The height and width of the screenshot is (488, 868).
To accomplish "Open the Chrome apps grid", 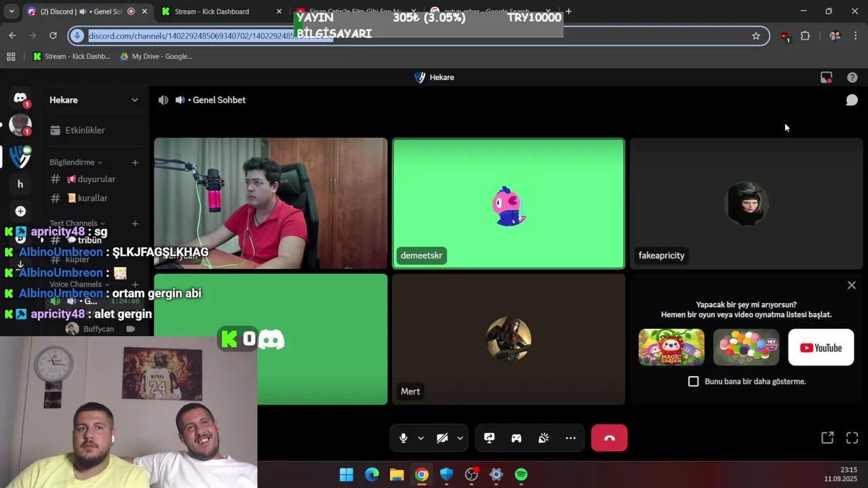I will click(11, 56).
